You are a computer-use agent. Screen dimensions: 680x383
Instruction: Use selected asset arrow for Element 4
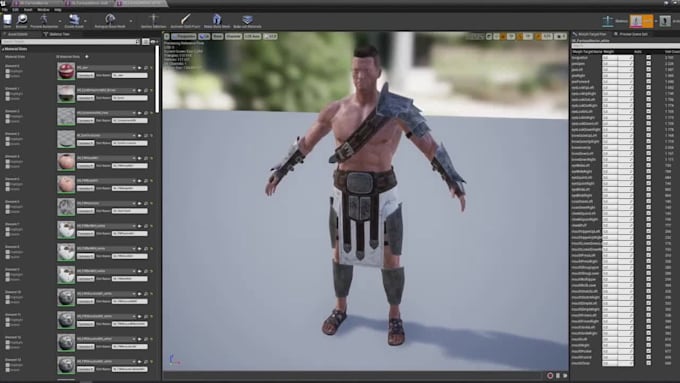[x=140, y=158]
